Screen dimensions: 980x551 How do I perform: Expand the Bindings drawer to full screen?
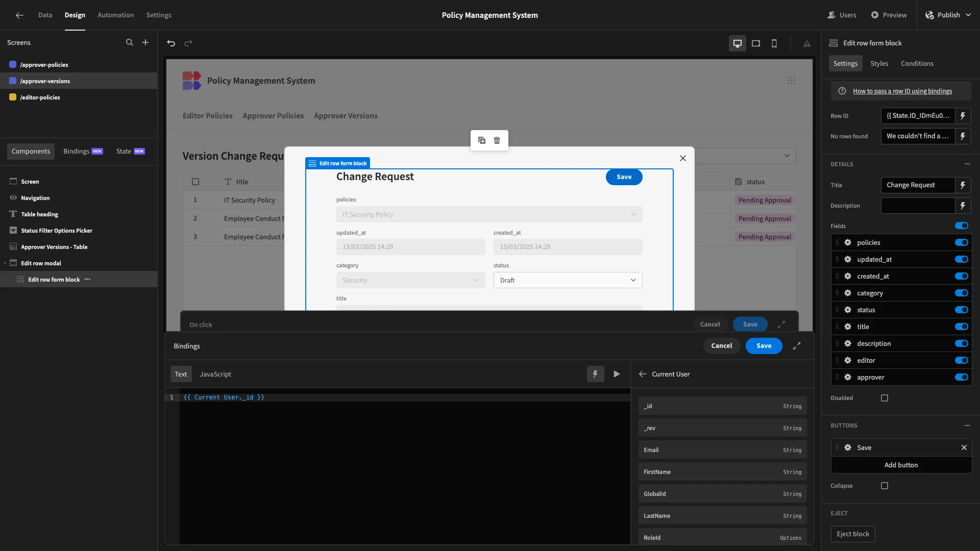[x=797, y=346]
